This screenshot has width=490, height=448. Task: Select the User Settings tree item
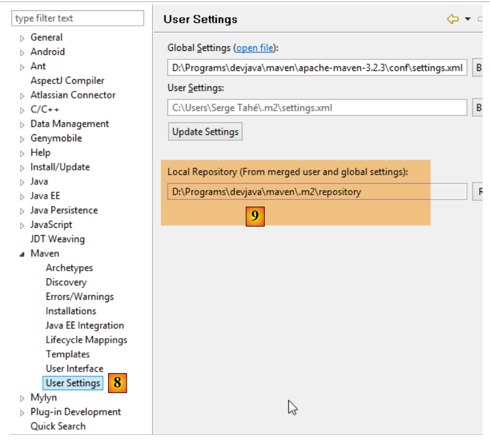(73, 383)
